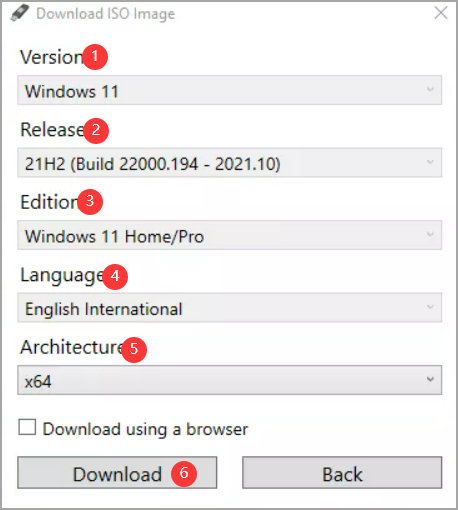The height and width of the screenshot is (510, 458).
Task: Open the Language dropdown showing English International
Action: (230, 308)
